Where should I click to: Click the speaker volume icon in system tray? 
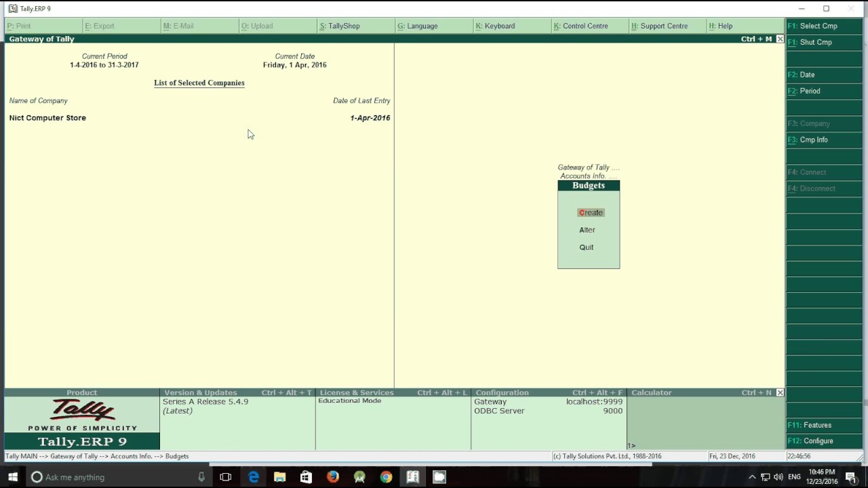(778, 477)
